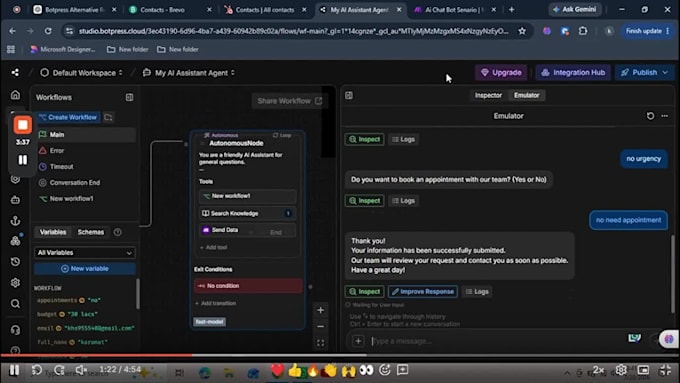Open the All Variables dropdown
The width and height of the screenshot is (680, 383).
85,252
